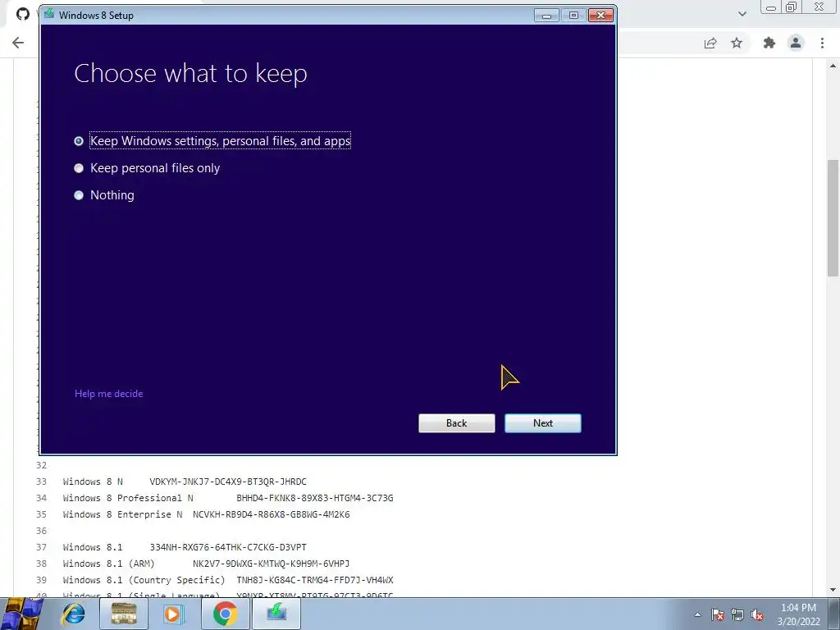Click key 334NH-RXG76-64THK-C7CKG-D3VPT text
This screenshot has width=840, height=630.
[x=228, y=547]
